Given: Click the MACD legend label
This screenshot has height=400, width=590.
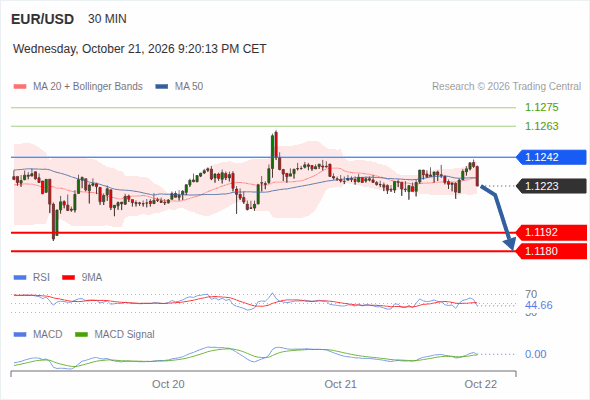Looking at the screenshot, I should click(48, 335).
